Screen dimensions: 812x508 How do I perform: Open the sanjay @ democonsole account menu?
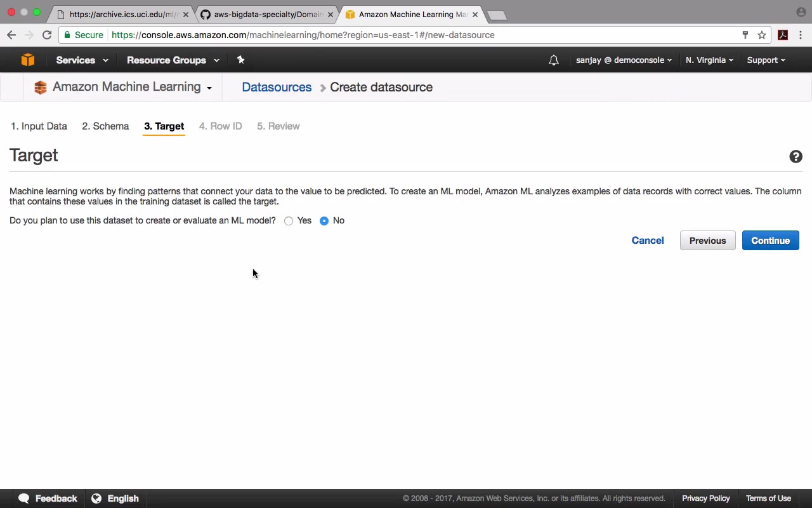(624, 60)
